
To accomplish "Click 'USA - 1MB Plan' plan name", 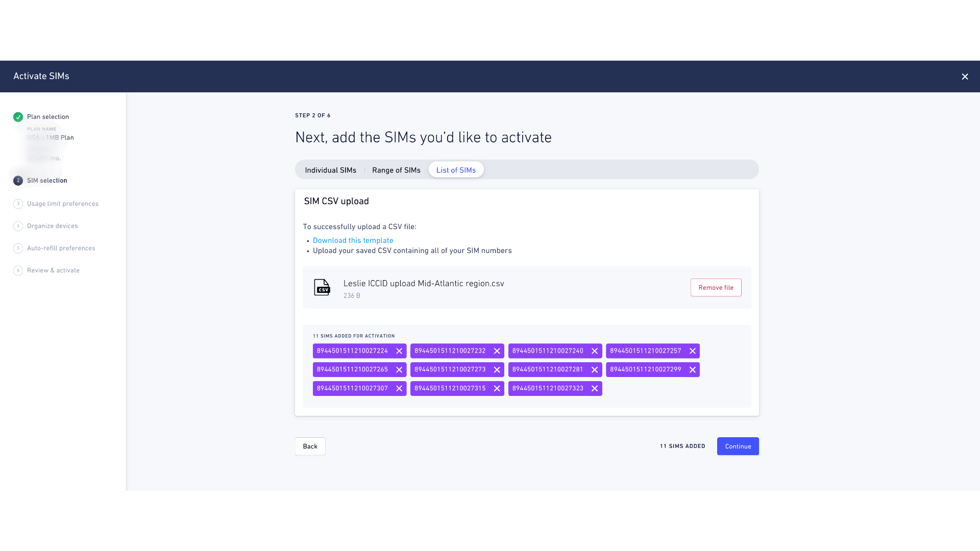I will click(x=51, y=138).
